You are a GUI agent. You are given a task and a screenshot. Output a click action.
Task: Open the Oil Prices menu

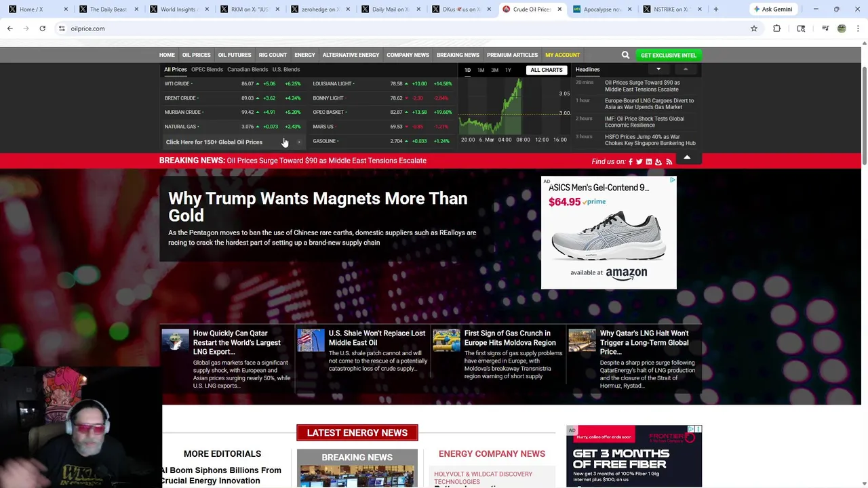point(196,55)
